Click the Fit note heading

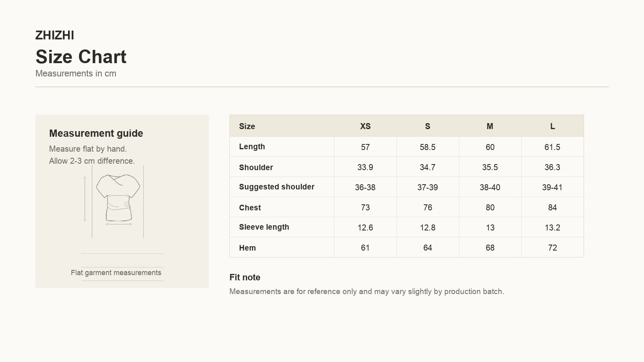(x=245, y=278)
